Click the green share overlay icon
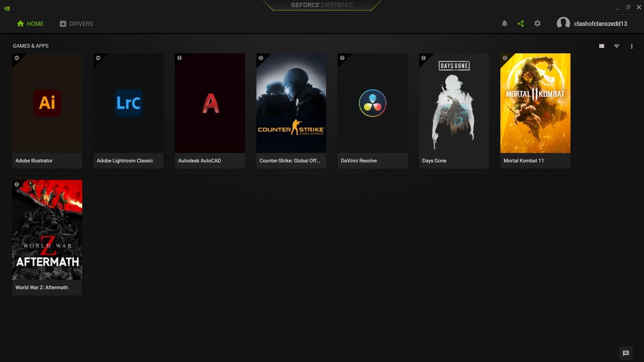644x362 pixels. coord(521,23)
